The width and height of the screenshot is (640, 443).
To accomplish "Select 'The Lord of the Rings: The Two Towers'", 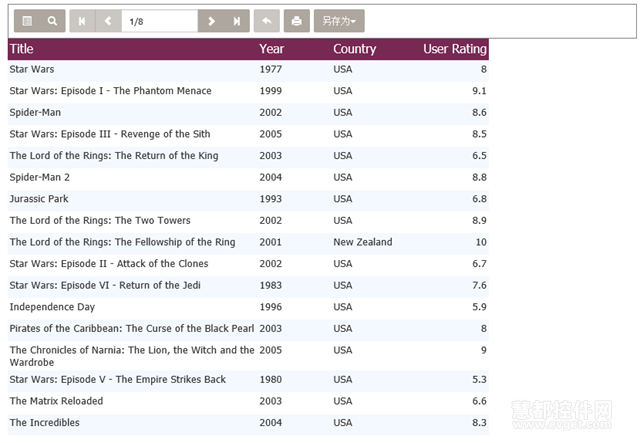I will [100, 221].
